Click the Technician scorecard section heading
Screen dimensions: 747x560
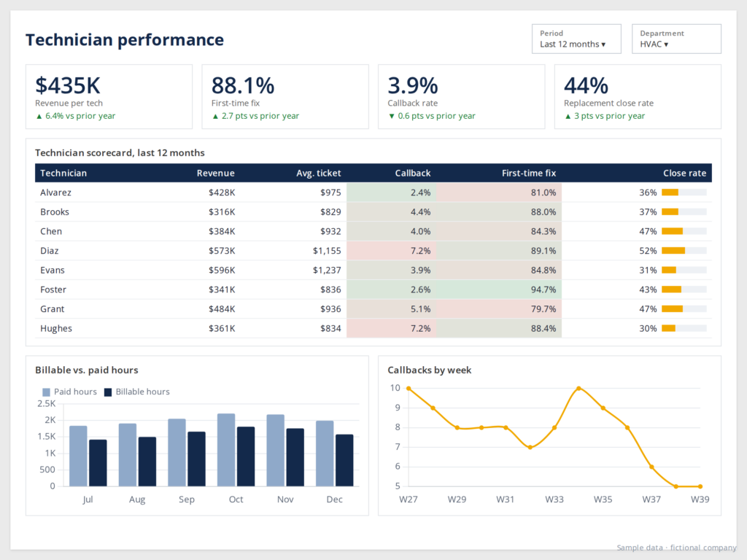(120, 153)
